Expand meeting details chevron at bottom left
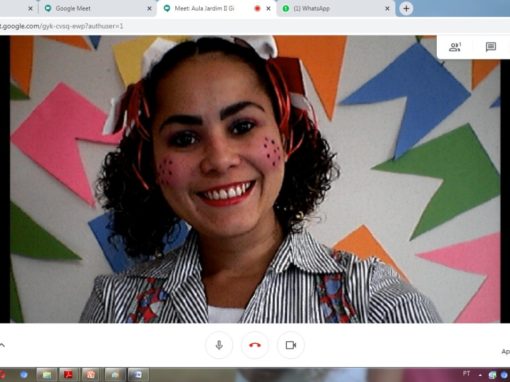This screenshot has height=382, width=510. point(2,345)
